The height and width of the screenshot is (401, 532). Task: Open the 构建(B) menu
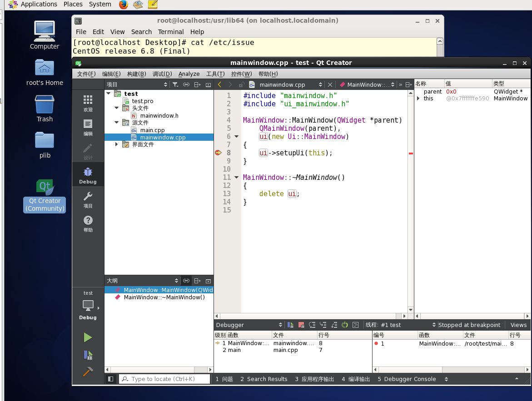click(x=136, y=74)
